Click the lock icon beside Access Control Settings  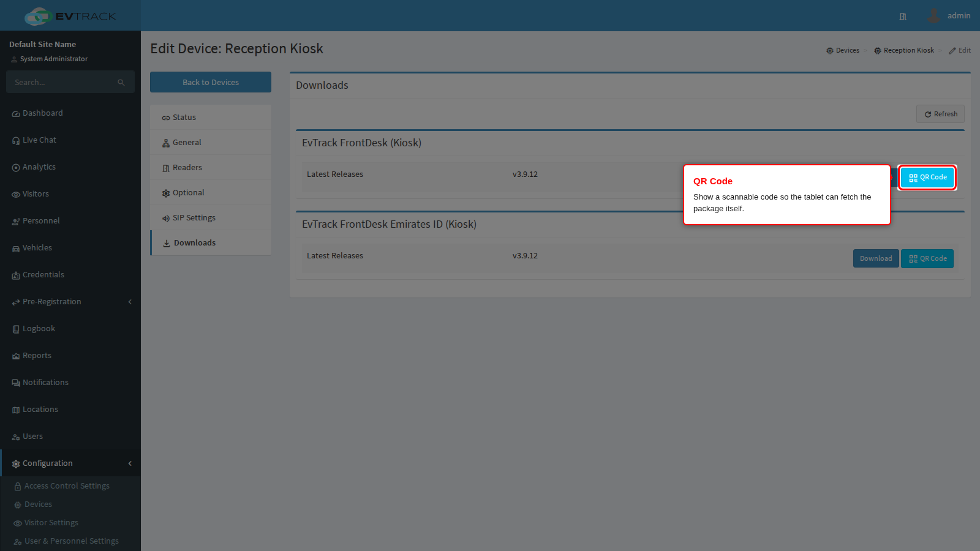(x=18, y=487)
